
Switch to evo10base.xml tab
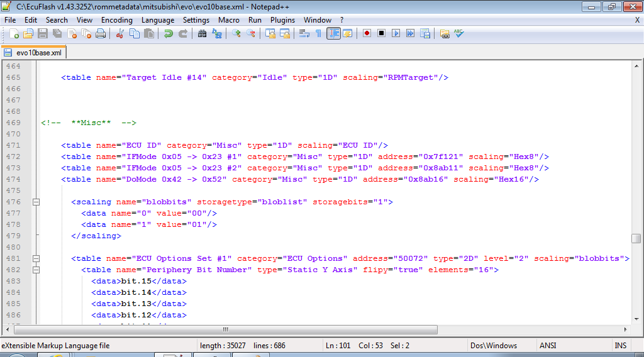(x=34, y=53)
